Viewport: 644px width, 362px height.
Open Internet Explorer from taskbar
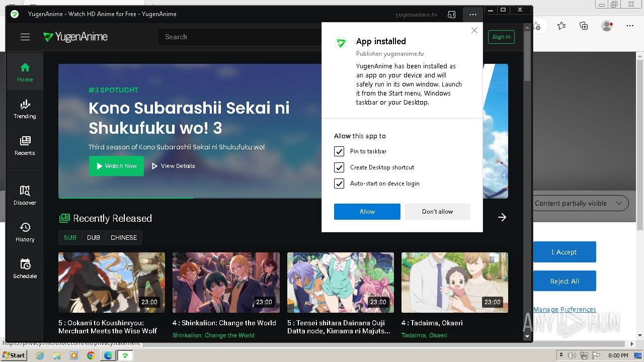pyautogui.click(x=40, y=355)
